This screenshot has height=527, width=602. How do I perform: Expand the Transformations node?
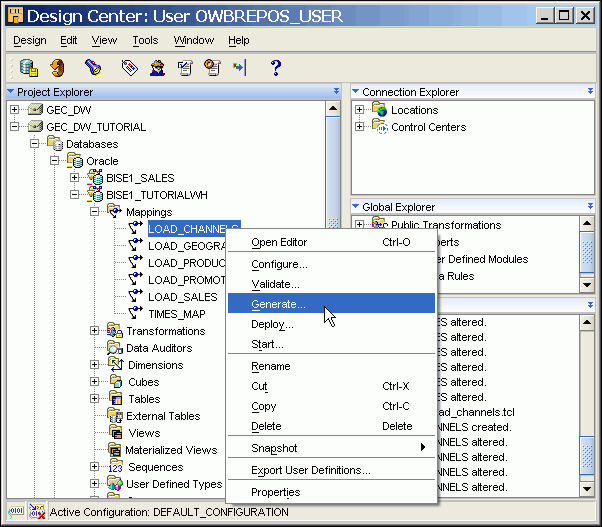(x=94, y=330)
